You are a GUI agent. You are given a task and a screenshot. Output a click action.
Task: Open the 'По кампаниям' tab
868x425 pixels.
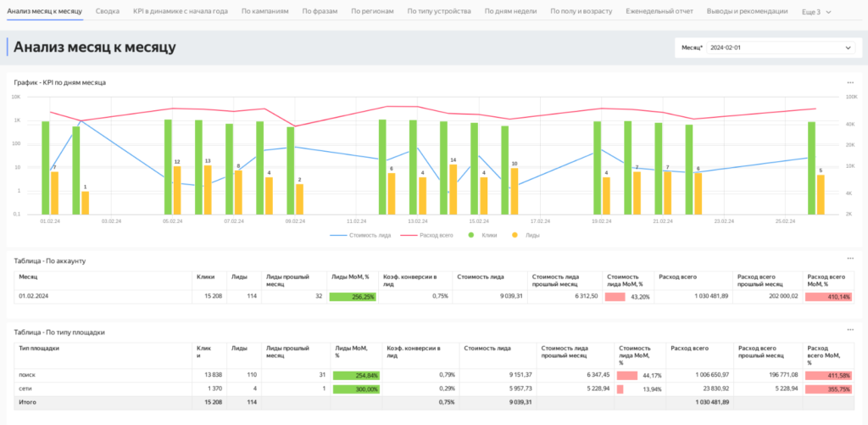pyautogui.click(x=264, y=11)
